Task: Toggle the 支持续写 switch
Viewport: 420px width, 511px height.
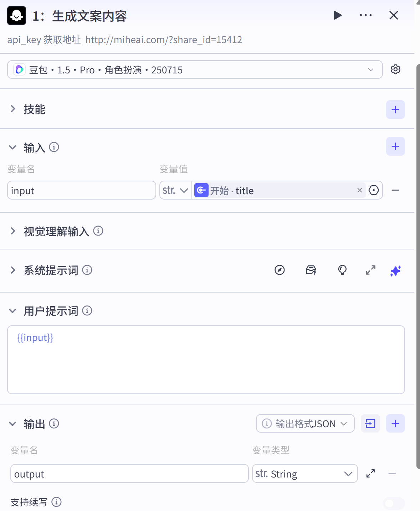Action: (x=394, y=503)
